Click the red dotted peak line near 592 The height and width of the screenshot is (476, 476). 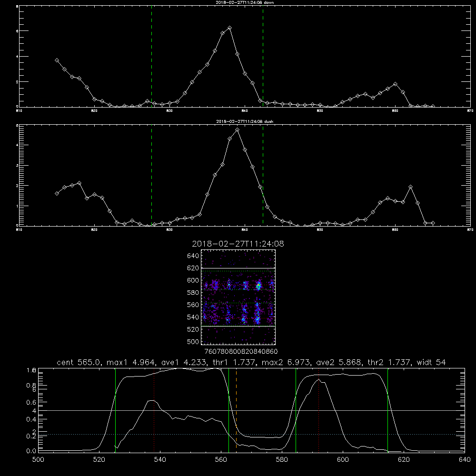tap(319, 410)
